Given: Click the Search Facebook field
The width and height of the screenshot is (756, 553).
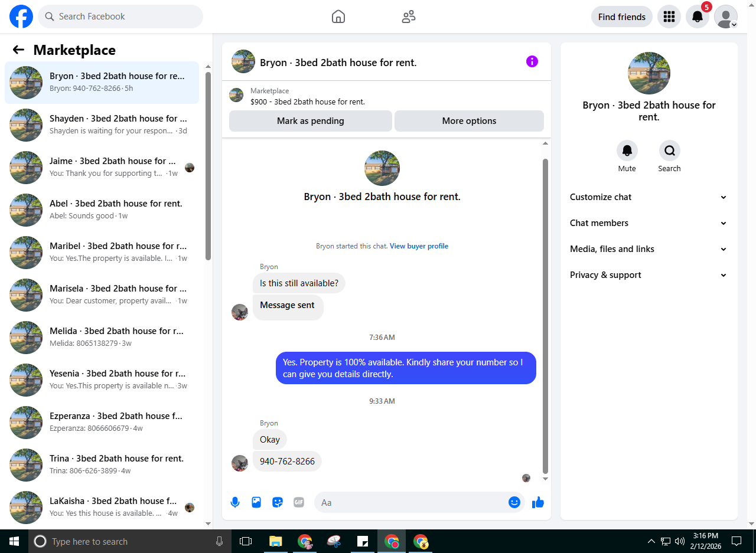Looking at the screenshot, I should pos(120,17).
